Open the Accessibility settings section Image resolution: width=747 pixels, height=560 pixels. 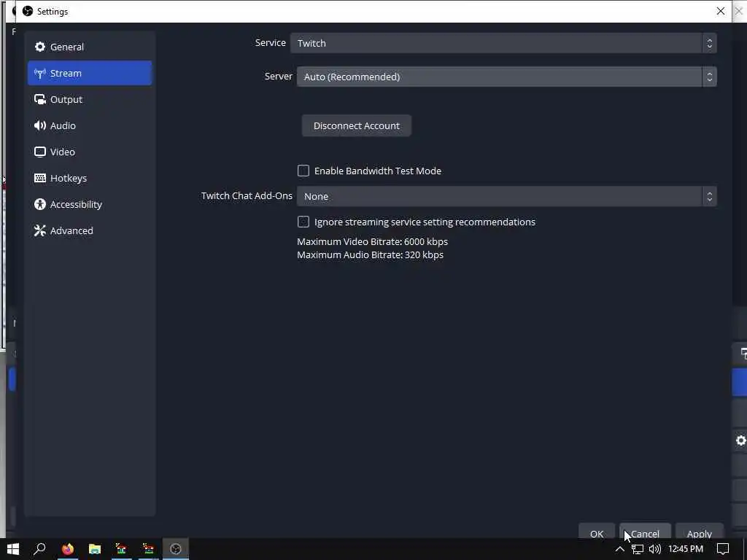[90, 204]
